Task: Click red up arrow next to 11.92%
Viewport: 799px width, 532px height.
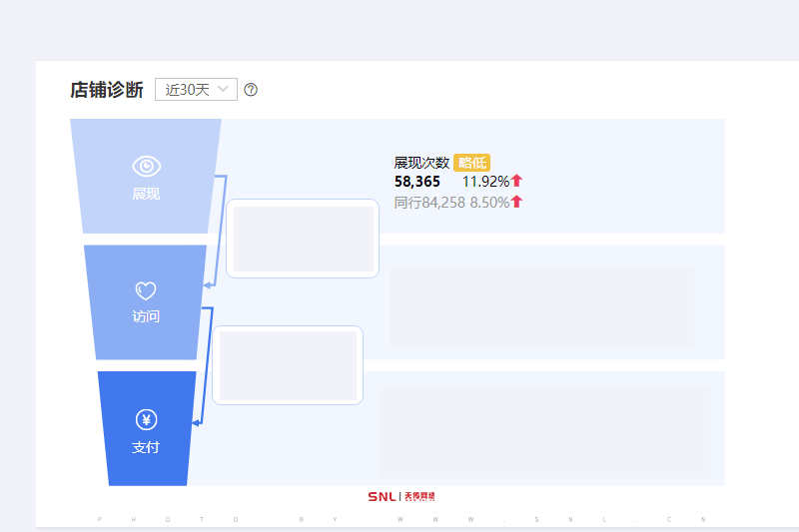Action: 516,181
